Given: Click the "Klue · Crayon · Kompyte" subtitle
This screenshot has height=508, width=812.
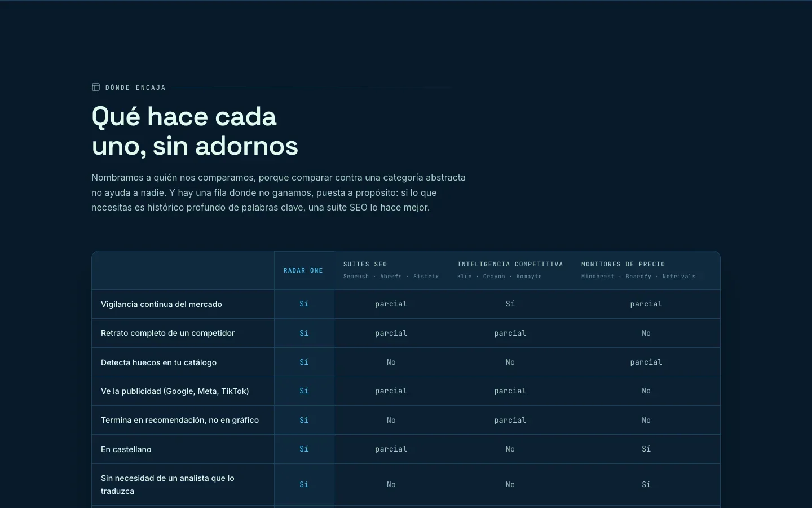Looking at the screenshot, I should 500,277.
